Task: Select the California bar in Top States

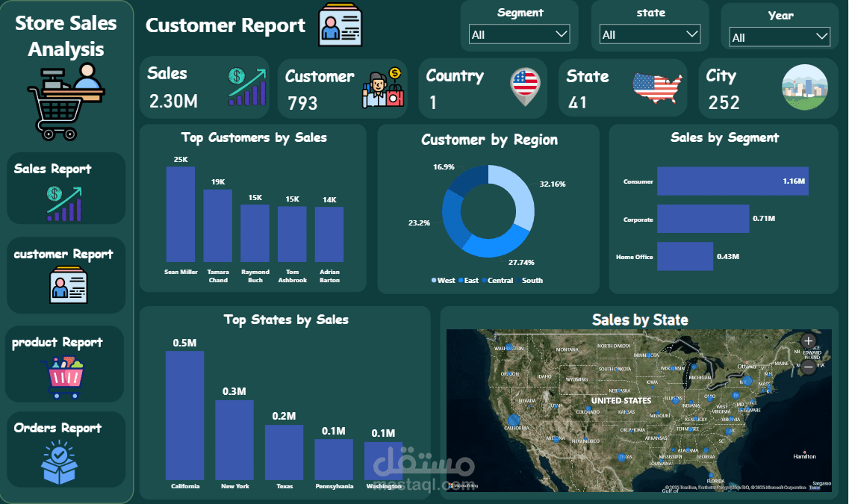Action: point(184,414)
